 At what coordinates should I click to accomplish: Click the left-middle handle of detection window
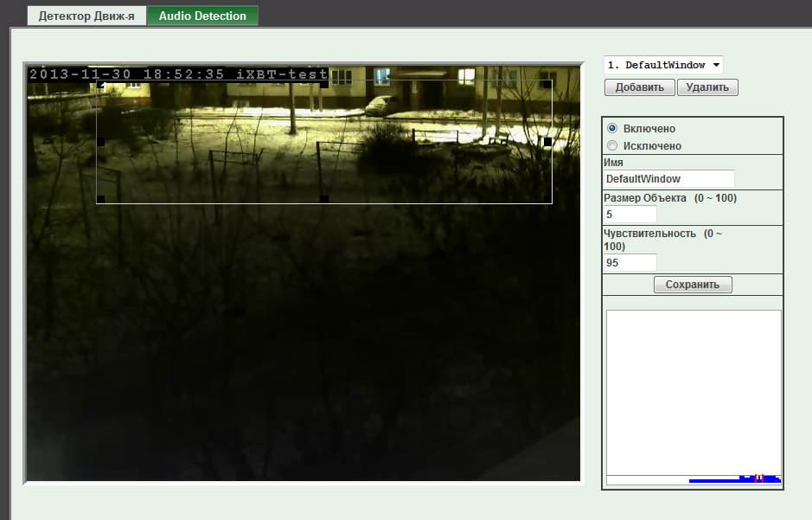[101, 141]
